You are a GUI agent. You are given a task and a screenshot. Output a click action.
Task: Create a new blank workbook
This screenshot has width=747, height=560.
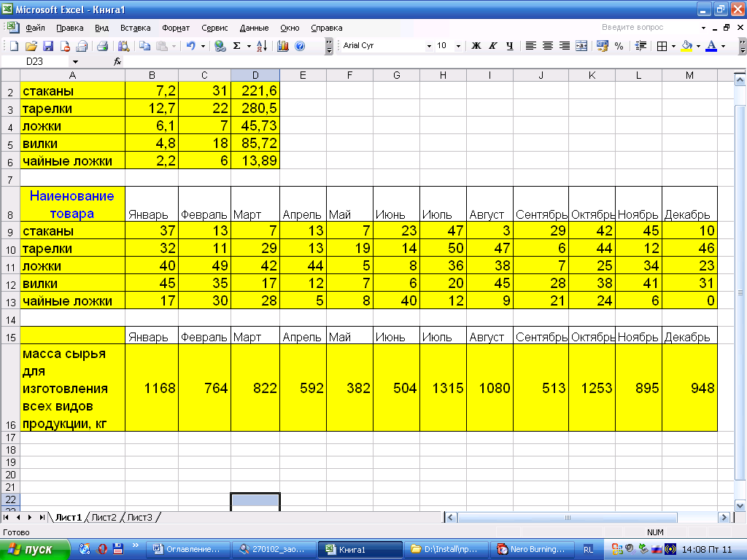pyautogui.click(x=15, y=46)
